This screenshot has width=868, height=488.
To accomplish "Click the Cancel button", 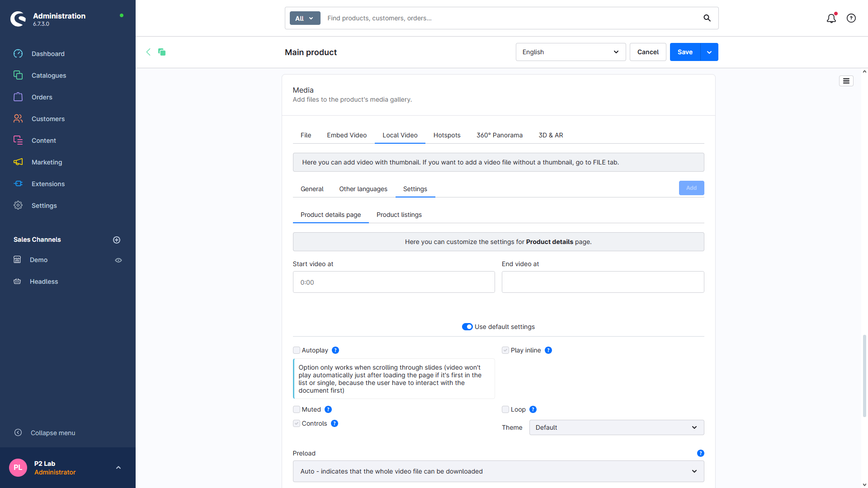I will pyautogui.click(x=648, y=52).
